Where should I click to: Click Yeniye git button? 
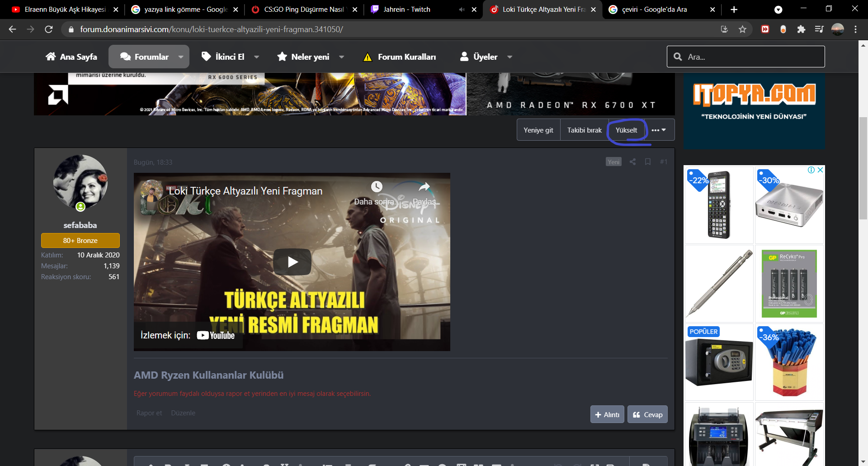tap(538, 130)
